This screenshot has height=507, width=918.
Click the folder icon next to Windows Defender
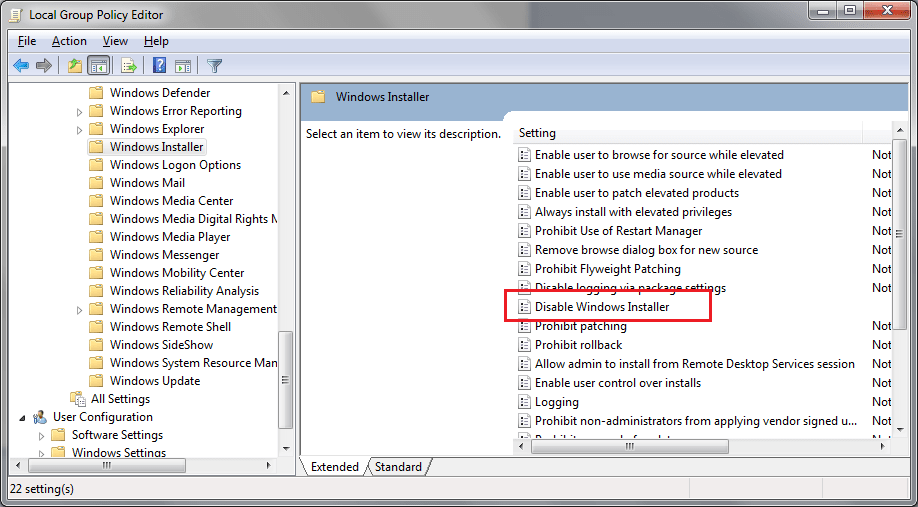coord(96,93)
